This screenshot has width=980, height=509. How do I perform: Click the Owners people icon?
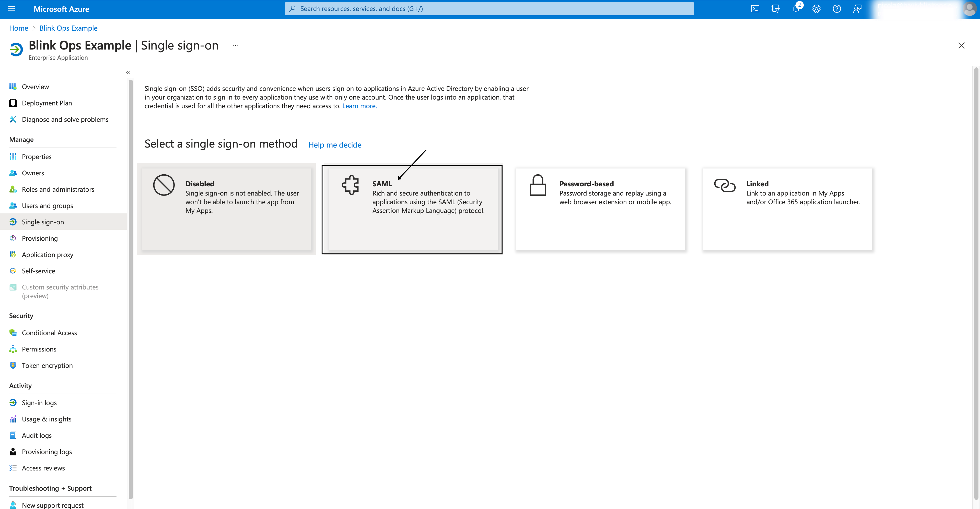click(x=13, y=173)
